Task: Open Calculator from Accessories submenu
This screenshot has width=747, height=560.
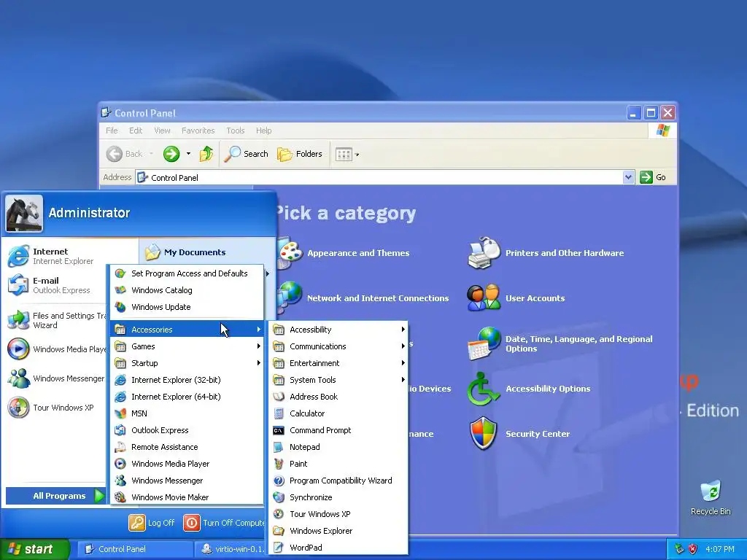Action: [338, 413]
